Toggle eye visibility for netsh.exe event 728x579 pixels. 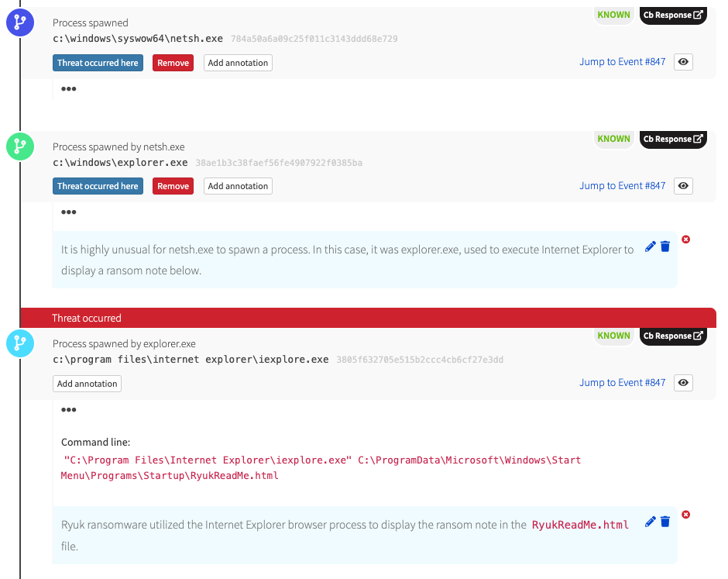pos(682,62)
